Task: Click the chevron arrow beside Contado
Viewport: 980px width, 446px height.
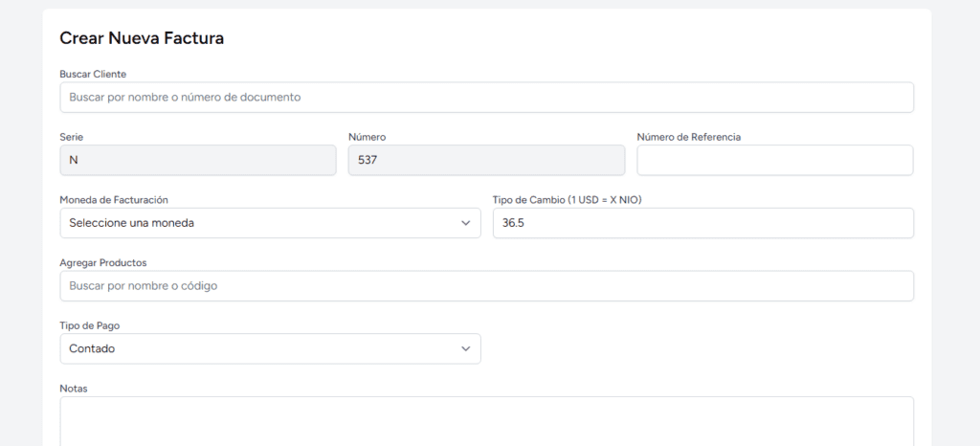Action: coord(465,348)
